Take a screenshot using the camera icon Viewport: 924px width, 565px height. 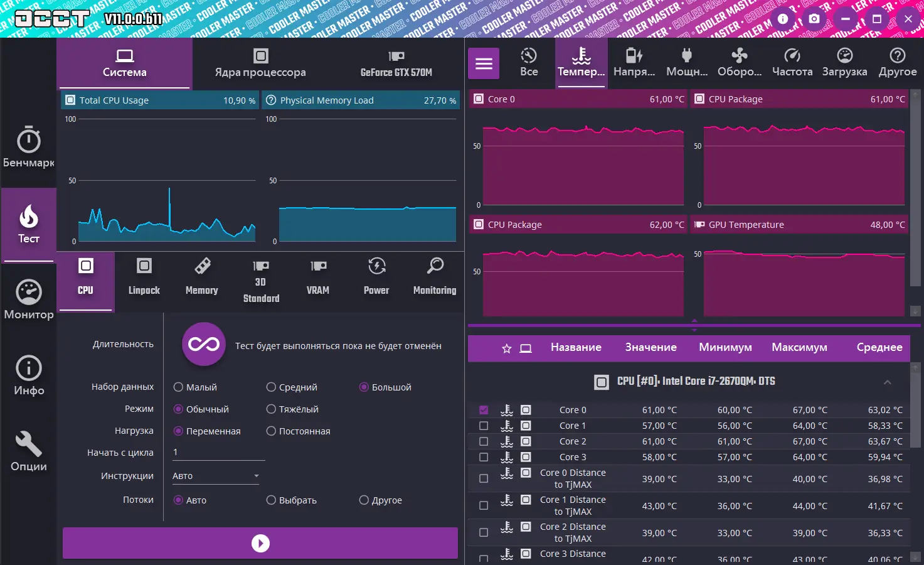point(814,18)
